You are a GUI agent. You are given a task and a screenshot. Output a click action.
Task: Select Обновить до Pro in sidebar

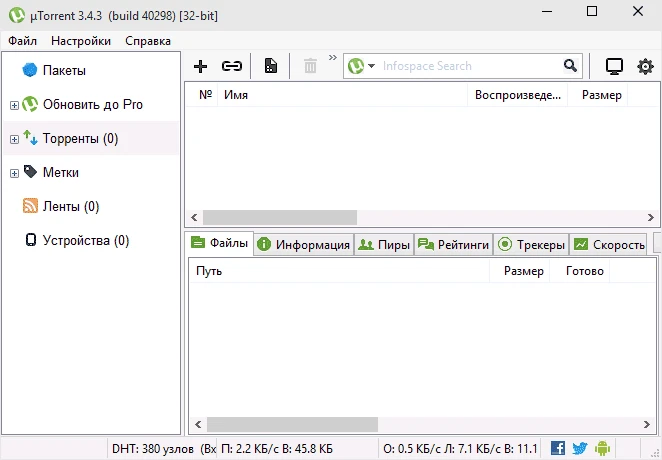pyautogui.click(x=93, y=104)
